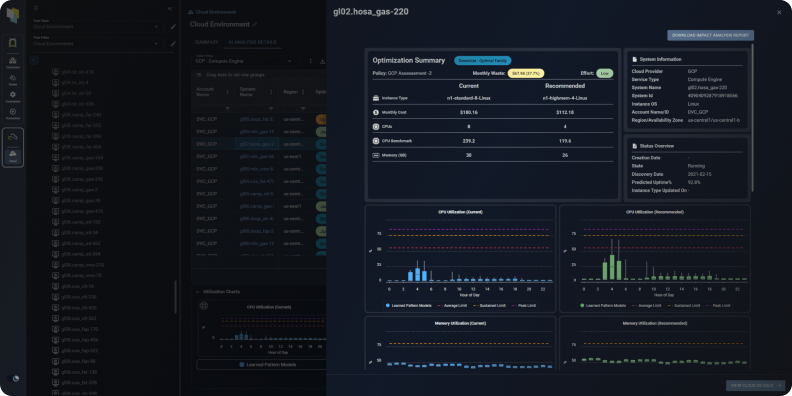This screenshot has height=396, width=792.
Task: Toggle Peak Limit legend in CPU Current chart
Action: (524, 306)
